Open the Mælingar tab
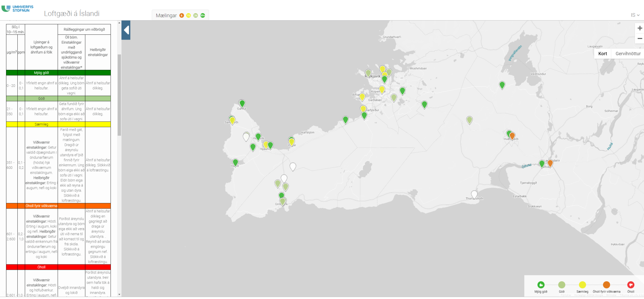Viewport: 644px width, 299px height. pos(166,15)
